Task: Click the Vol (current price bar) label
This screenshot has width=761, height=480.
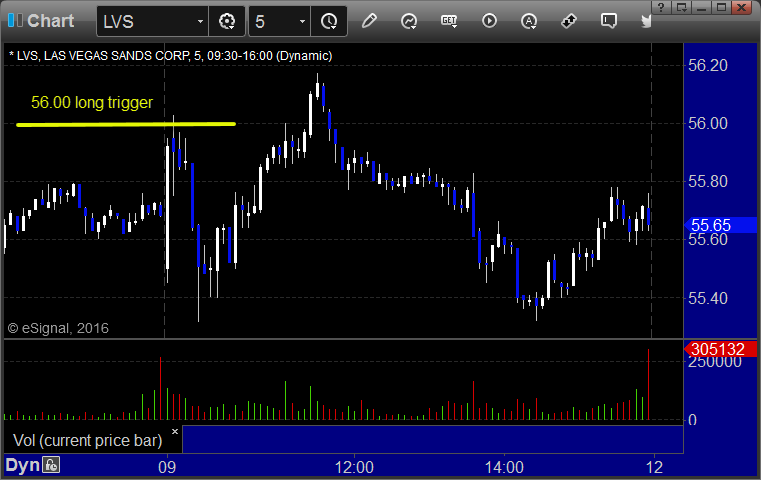Action: [87, 440]
